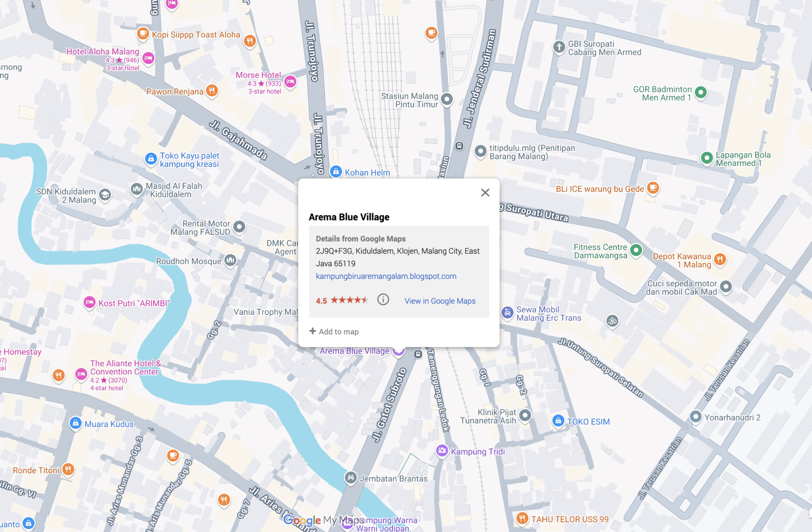Click address text 2J9Q+F3G Kiduldalem
The width and height of the screenshot is (812, 532).
click(x=397, y=257)
